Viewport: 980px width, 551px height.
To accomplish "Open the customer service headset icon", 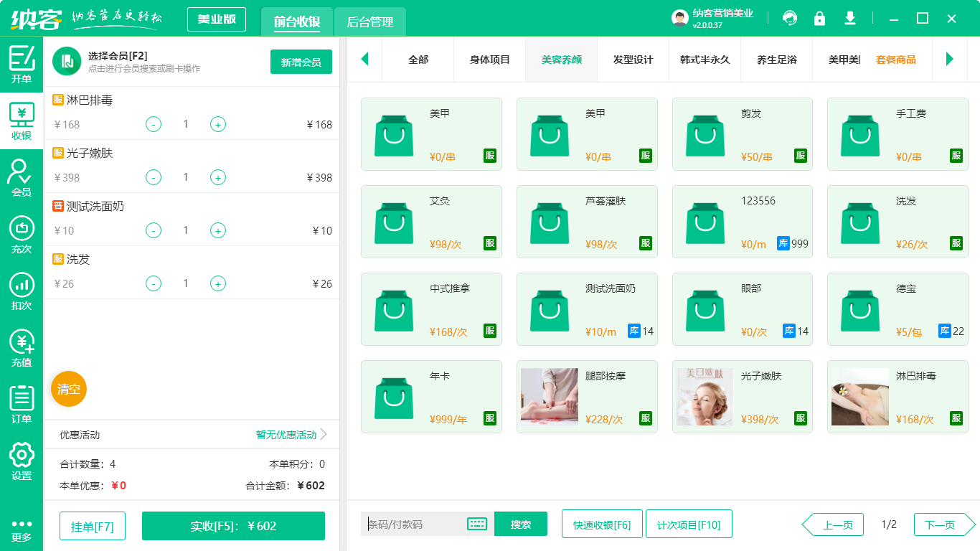I will point(789,18).
